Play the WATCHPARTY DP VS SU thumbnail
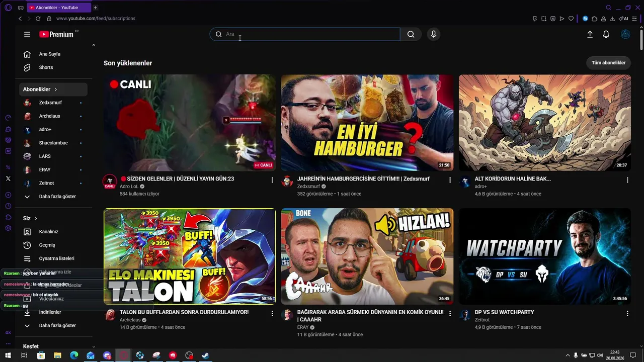 point(545,256)
